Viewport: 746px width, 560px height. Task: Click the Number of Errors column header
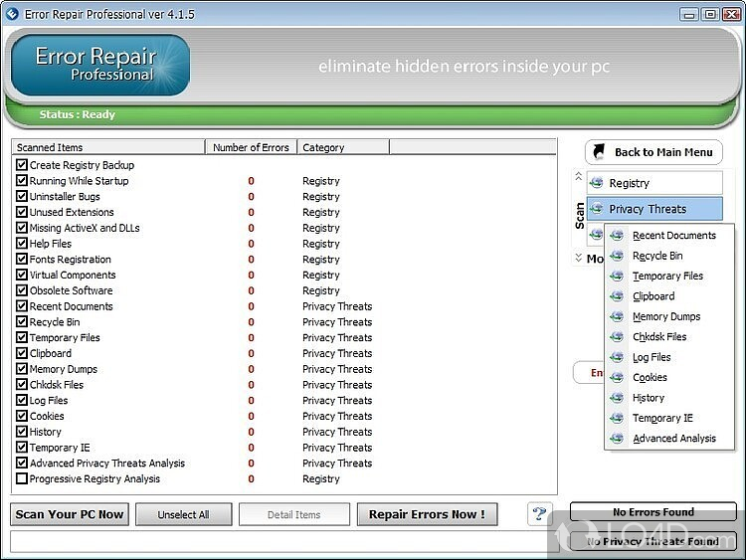[251, 147]
